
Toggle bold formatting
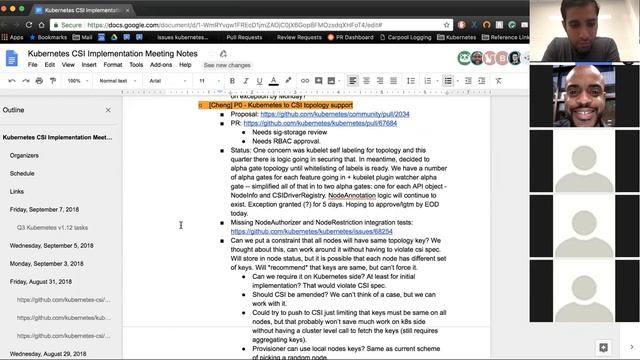coord(232,81)
